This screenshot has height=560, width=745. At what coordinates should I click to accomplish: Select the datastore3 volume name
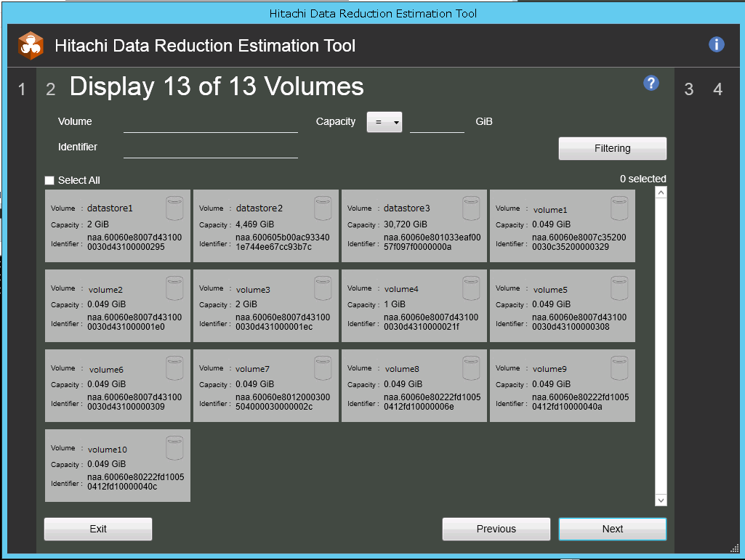pos(407,208)
